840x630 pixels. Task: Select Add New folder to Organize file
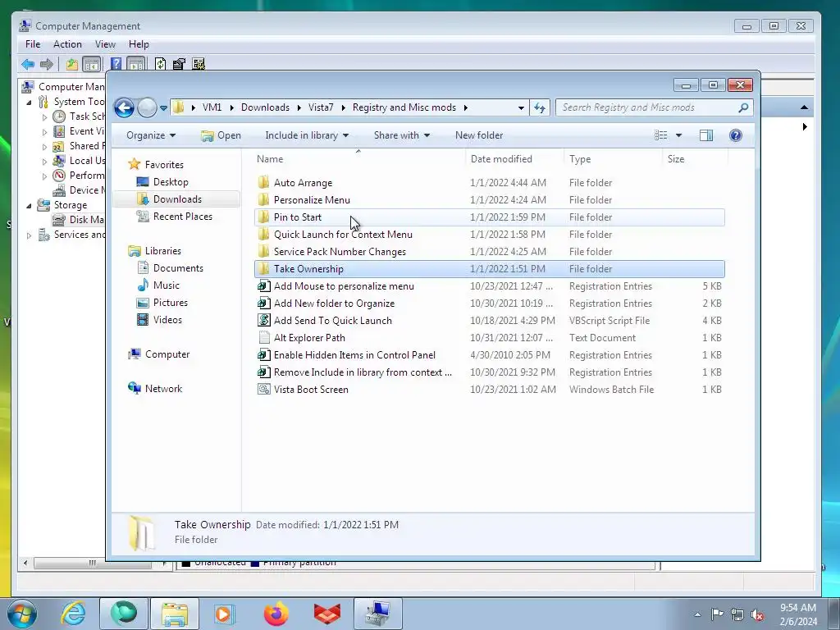pyautogui.click(x=490, y=304)
